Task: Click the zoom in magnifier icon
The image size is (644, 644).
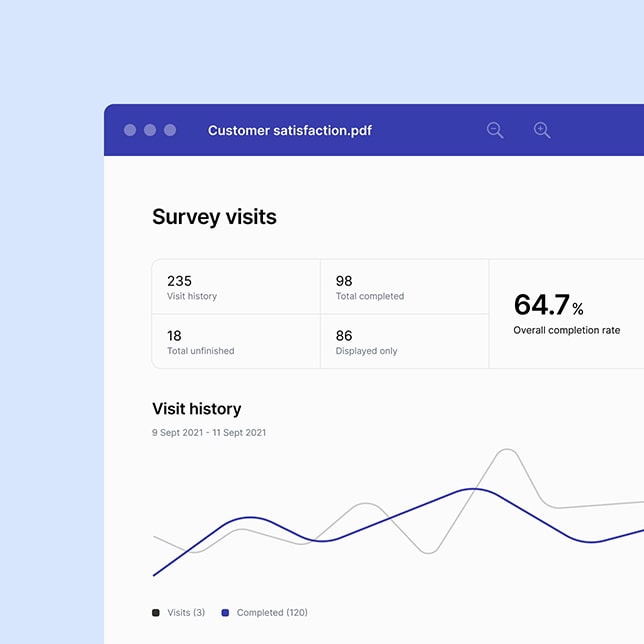Action: [541, 130]
